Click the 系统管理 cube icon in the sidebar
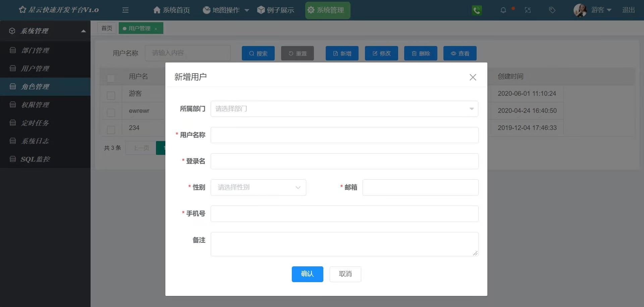 click(x=12, y=31)
